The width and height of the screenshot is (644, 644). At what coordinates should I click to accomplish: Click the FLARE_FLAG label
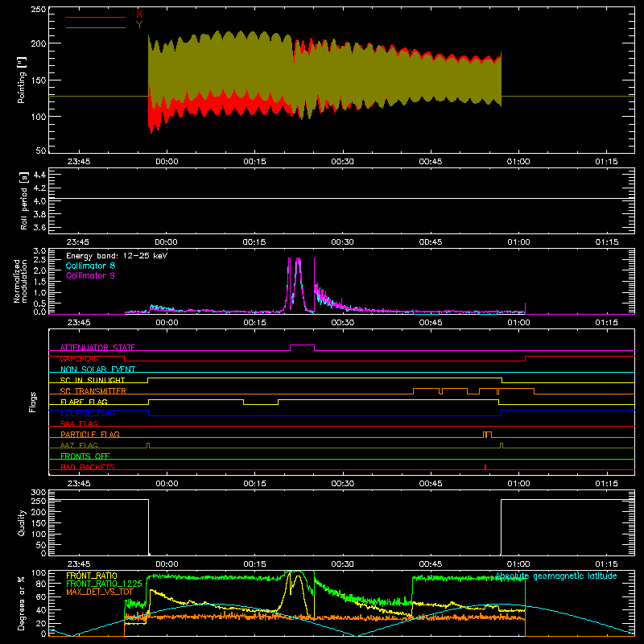click(x=84, y=402)
